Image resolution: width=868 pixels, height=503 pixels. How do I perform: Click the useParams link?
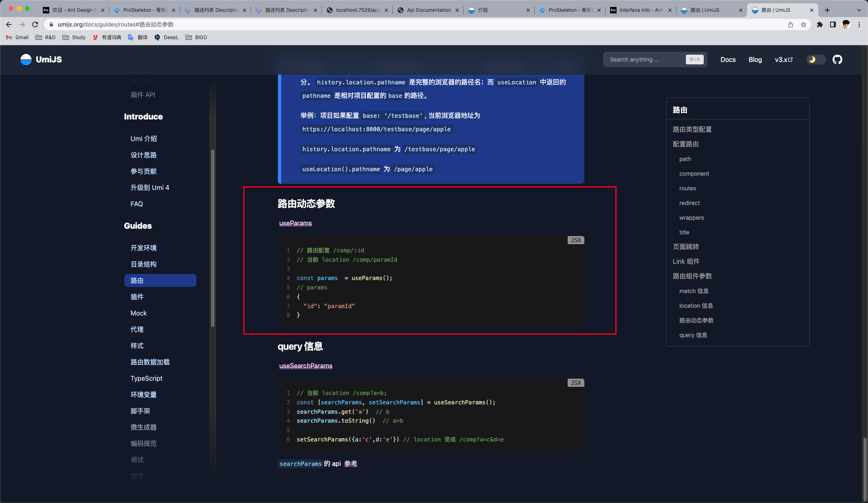click(295, 223)
